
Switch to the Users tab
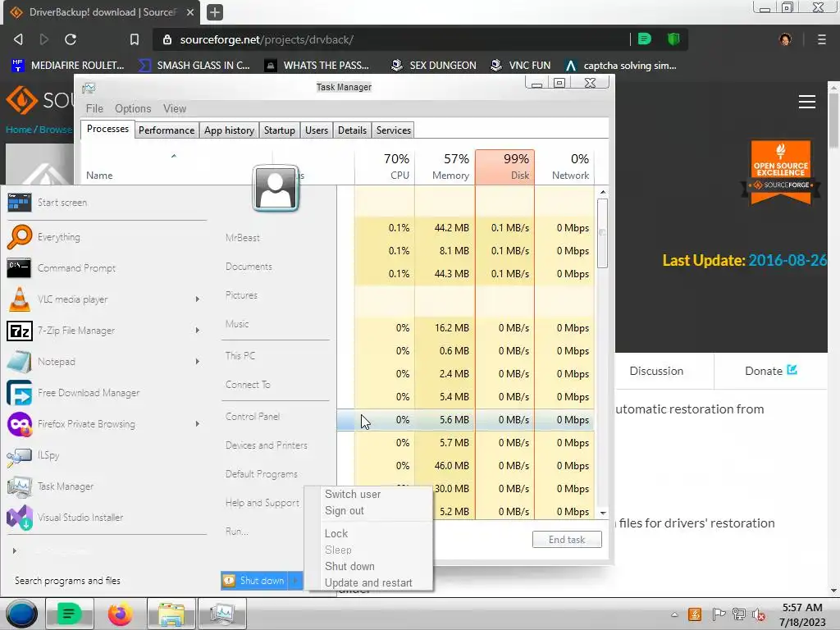[x=316, y=130]
